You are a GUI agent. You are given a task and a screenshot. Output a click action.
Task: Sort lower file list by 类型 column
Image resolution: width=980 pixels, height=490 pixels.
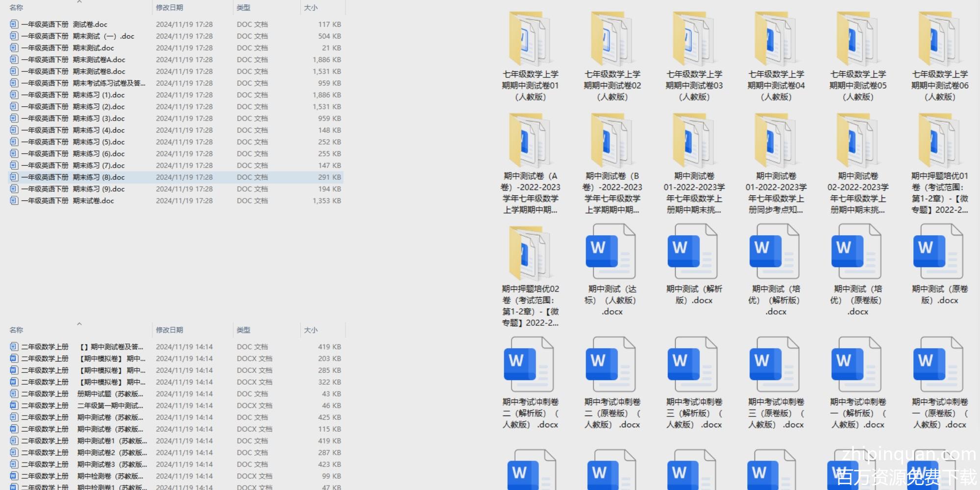244,330
